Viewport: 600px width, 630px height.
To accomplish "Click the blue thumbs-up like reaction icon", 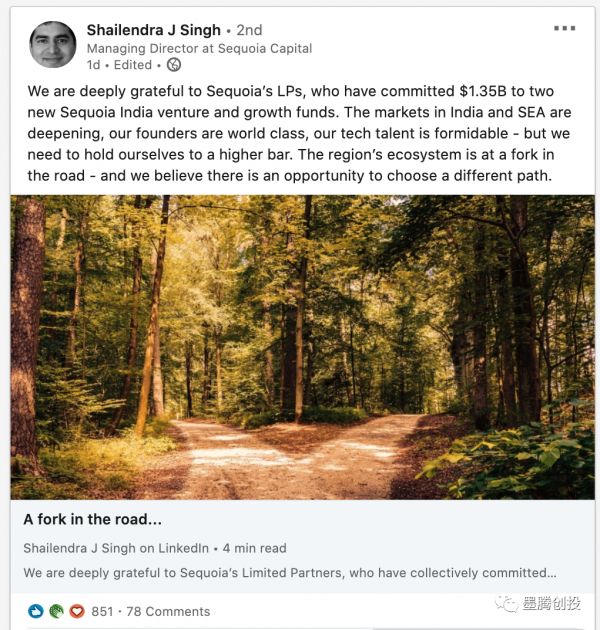I will tap(36, 611).
